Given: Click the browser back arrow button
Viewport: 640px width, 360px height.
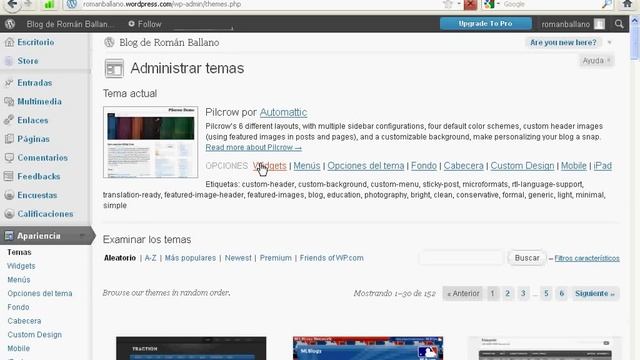Looking at the screenshot, I should (12, 4).
